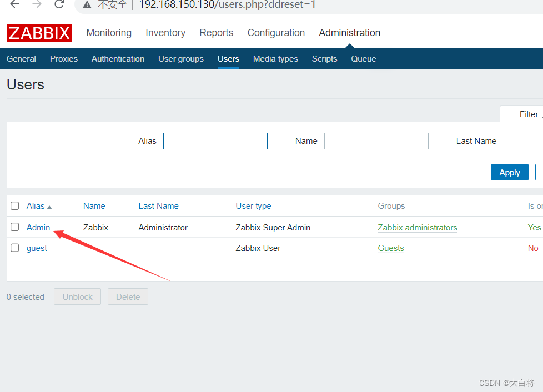Viewport: 543px width, 392px height.
Task: Open the Zabbix administrators group link
Action: coord(418,228)
